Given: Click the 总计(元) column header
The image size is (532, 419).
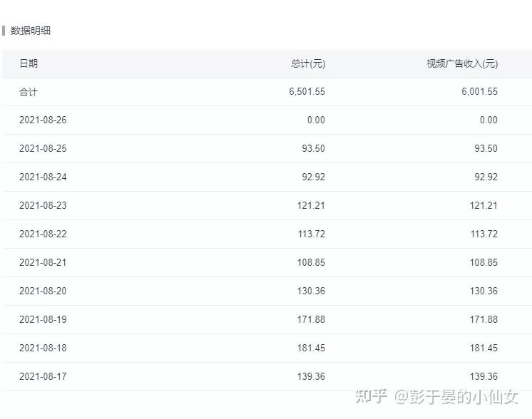Looking at the screenshot, I should pyautogui.click(x=308, y=63).
